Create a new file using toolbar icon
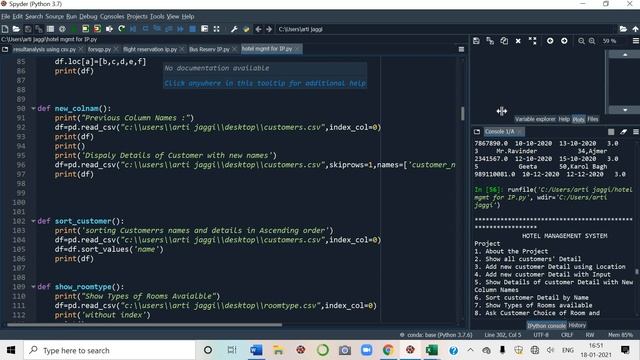Screen dimensions: 640x360 click(5, 29)
